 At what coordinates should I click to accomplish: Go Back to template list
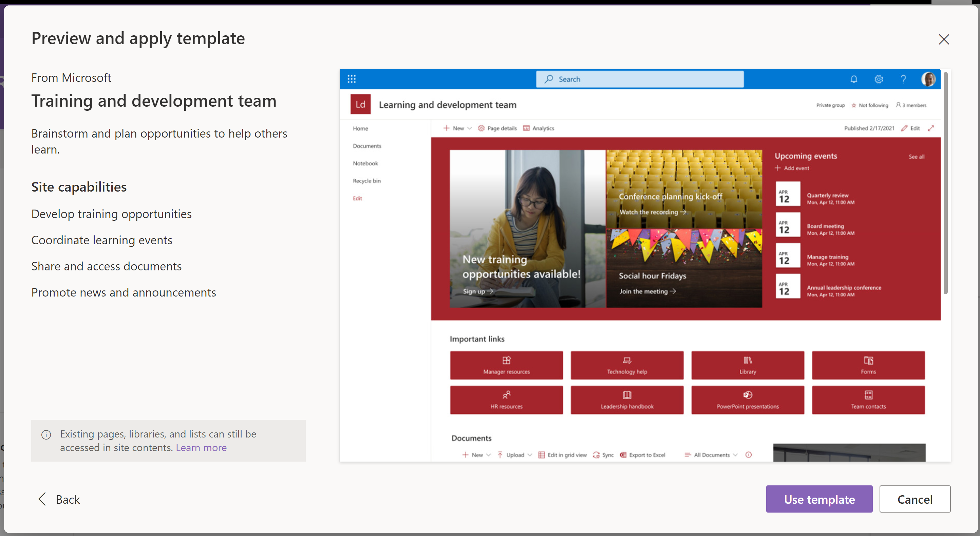(59, 499)
